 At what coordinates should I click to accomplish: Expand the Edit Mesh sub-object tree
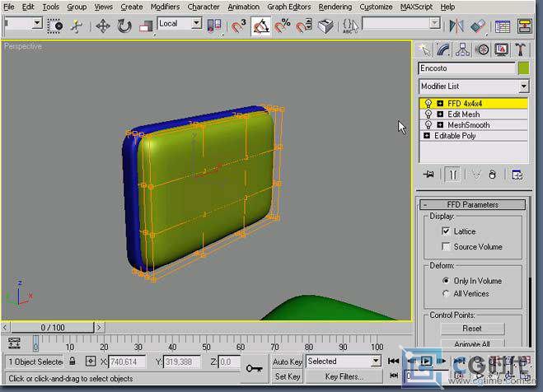point(440,114)
